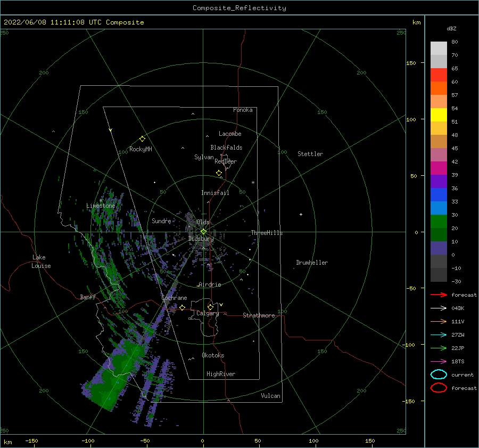Click the 2022/06/08 11:11:08 UTC timestamp

coord(53,22)
